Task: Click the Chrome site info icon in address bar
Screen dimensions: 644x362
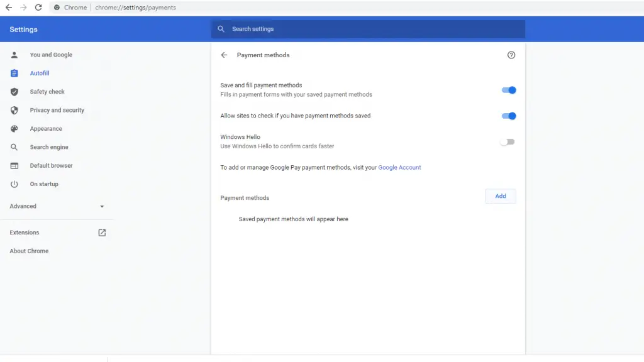Action: (x=57, y=8)
